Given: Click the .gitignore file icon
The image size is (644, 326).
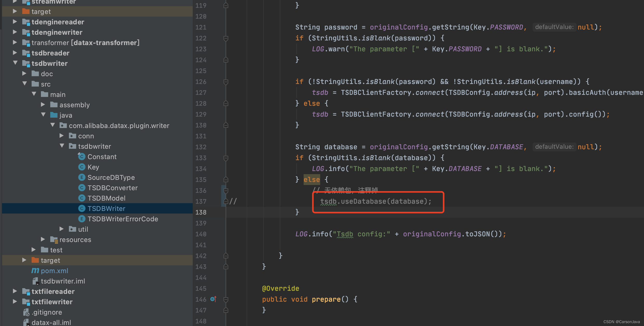Looking at the screenshot, I should (x=26, y=312).
